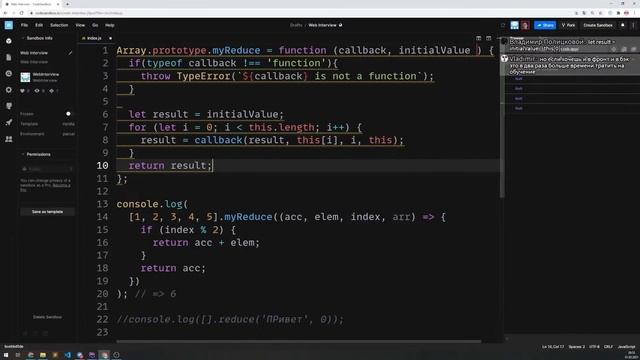Open the Selection menu
Screen dimensions: 640x360
59,25
